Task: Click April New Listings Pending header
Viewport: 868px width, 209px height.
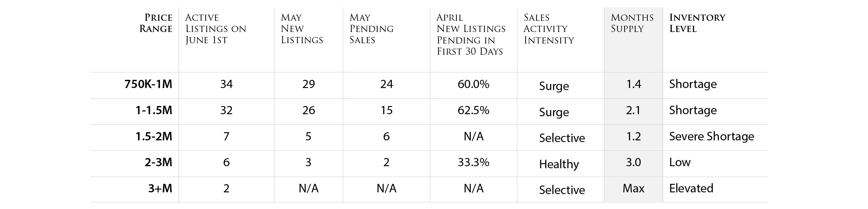Action: click(x=471, y=34)
